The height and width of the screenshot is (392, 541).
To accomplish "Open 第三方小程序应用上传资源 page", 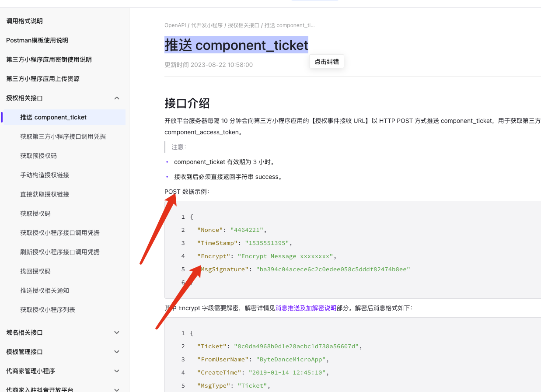I will click(x=43, y=79).
